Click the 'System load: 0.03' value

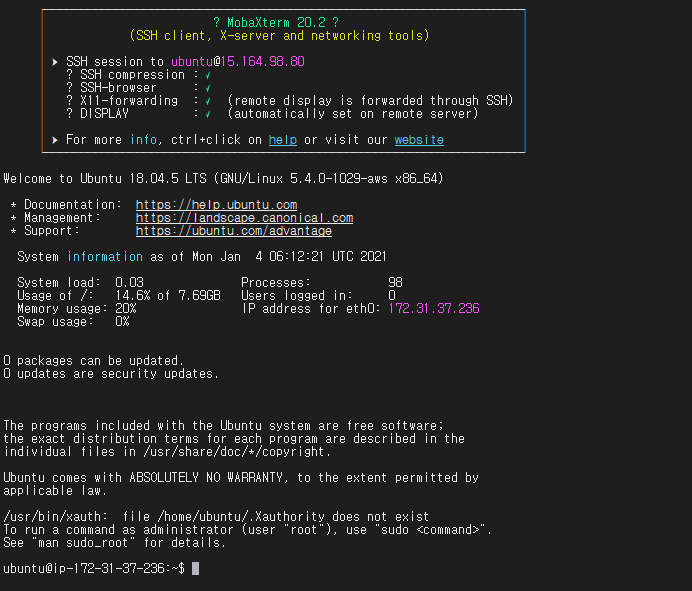[129, 282]
